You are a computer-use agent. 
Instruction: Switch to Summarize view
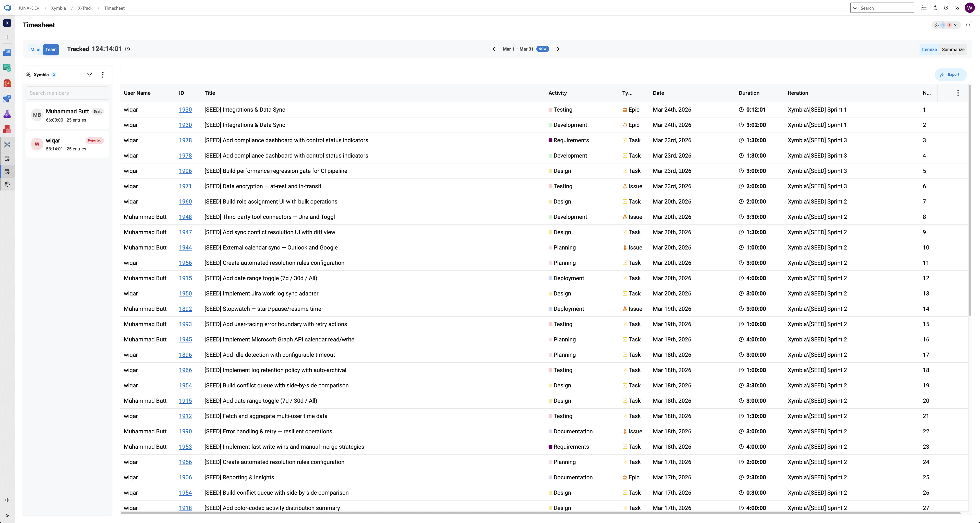click(953, 50)
